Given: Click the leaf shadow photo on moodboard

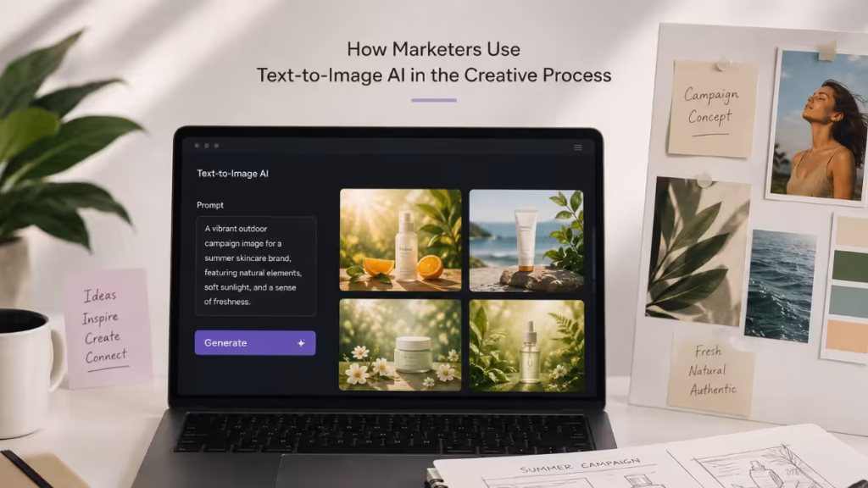Looking at the screenshot, I should click(x=698, y=251).
